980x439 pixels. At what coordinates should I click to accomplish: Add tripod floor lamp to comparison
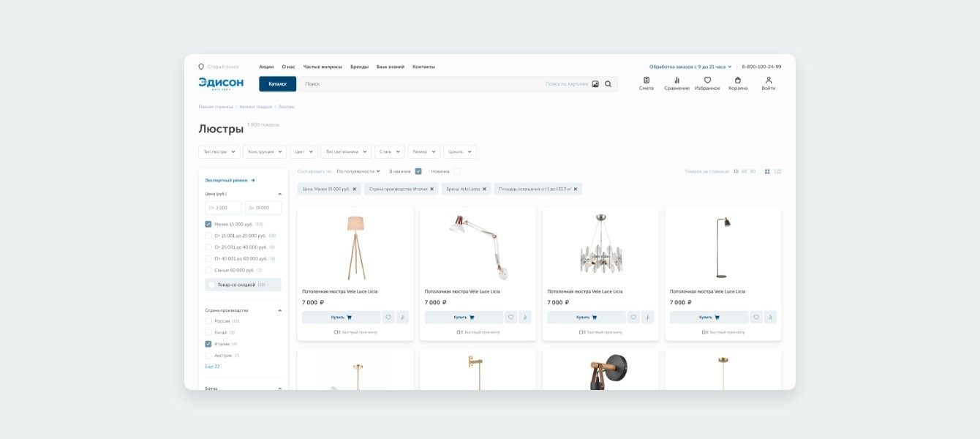pos(402,318)
